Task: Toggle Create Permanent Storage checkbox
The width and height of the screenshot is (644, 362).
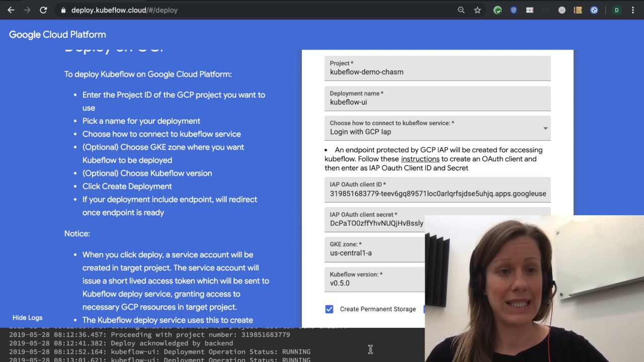Action: (329, 309)
